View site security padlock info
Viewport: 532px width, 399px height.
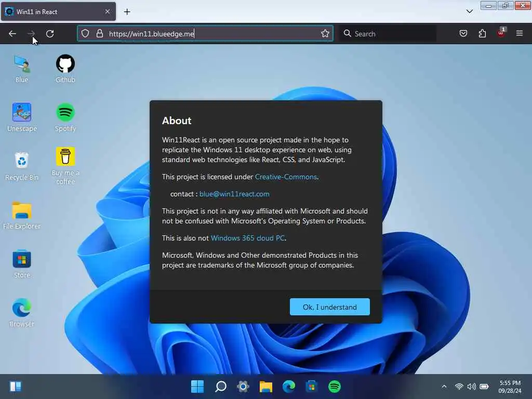tap(99, 33)
